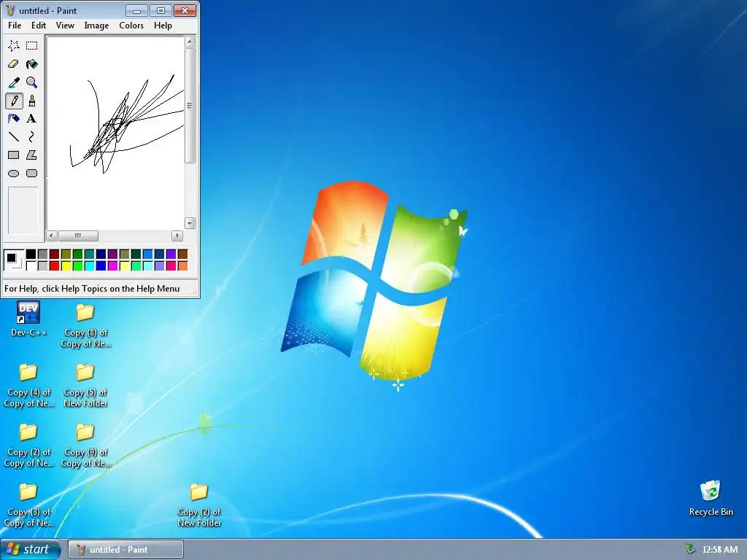
Task: Pick the black color swatch
Action: [x=31, y=254]
